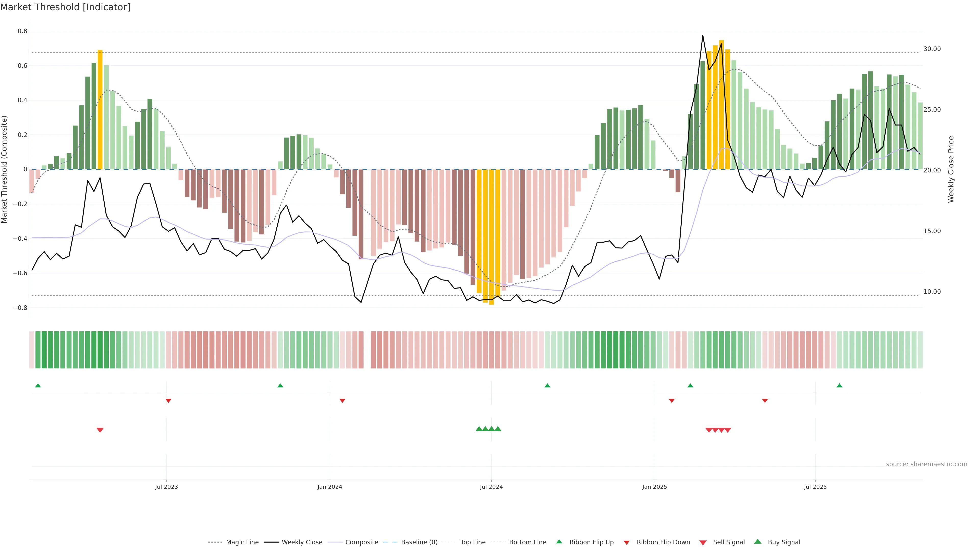Click the Sell Signal legend triangle icon
The width and height of the screenshot is (980, 551).
point(703,543)
